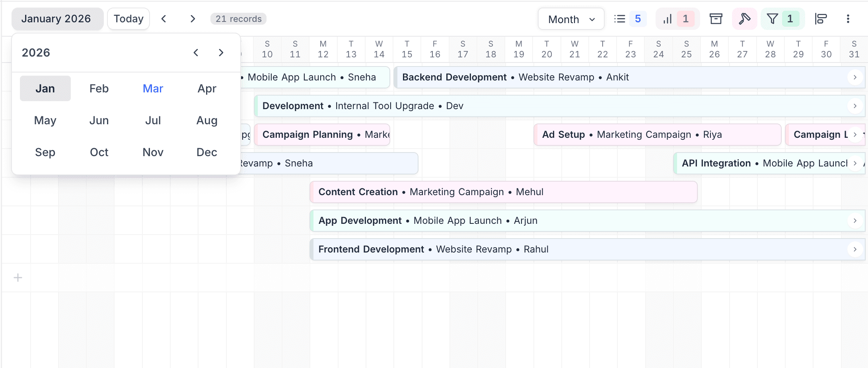The width and height of the screenshot is (868, 368).
Task: Expand the App Development bar chevron
Action: 855,220
